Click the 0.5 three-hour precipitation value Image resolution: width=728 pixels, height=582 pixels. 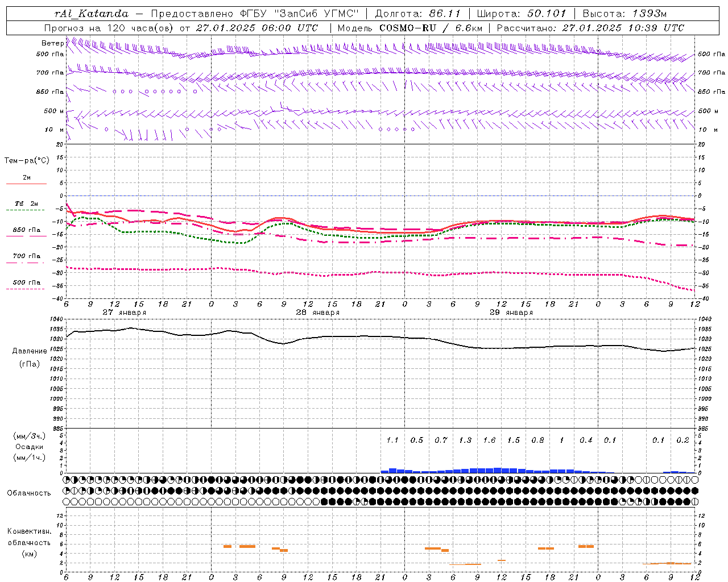click(x=417, y=440)
